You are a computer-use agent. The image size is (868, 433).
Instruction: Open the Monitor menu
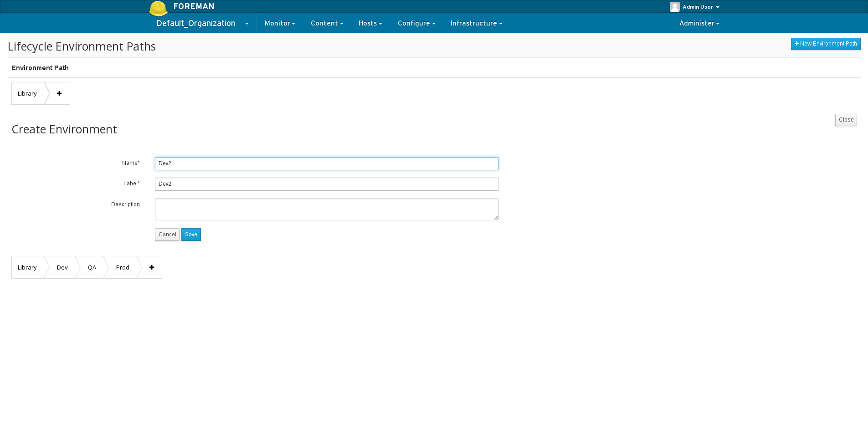280,23
